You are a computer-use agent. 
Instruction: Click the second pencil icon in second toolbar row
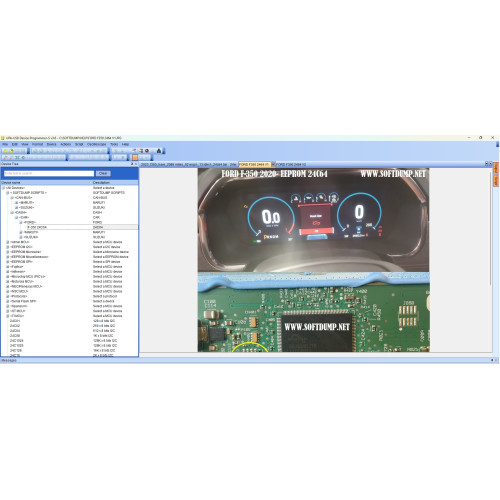click(11, 157)
